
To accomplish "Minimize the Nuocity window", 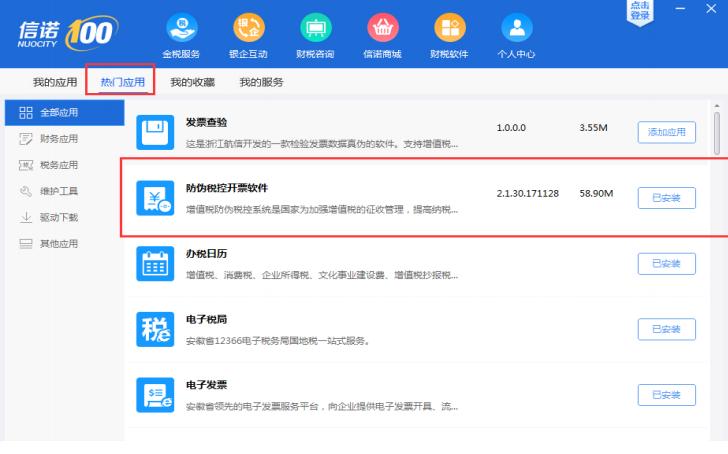I will click(x=680, y=8).
